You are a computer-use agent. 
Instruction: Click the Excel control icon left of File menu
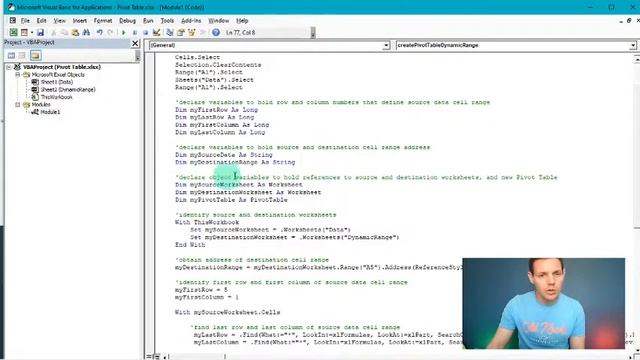click(13, 20)
